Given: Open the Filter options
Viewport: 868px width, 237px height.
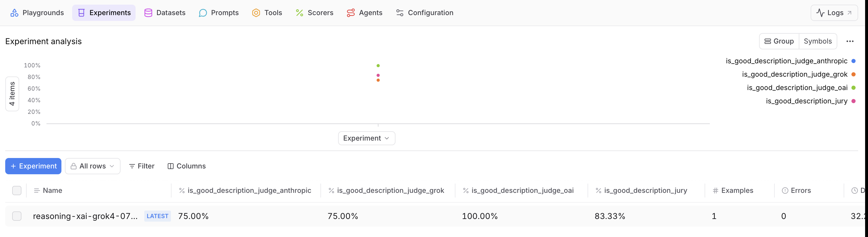Looking at the screenshot, I should point(141,166).
